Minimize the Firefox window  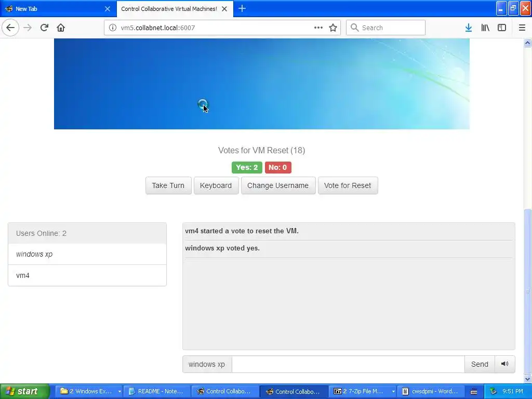coord(501,8)
